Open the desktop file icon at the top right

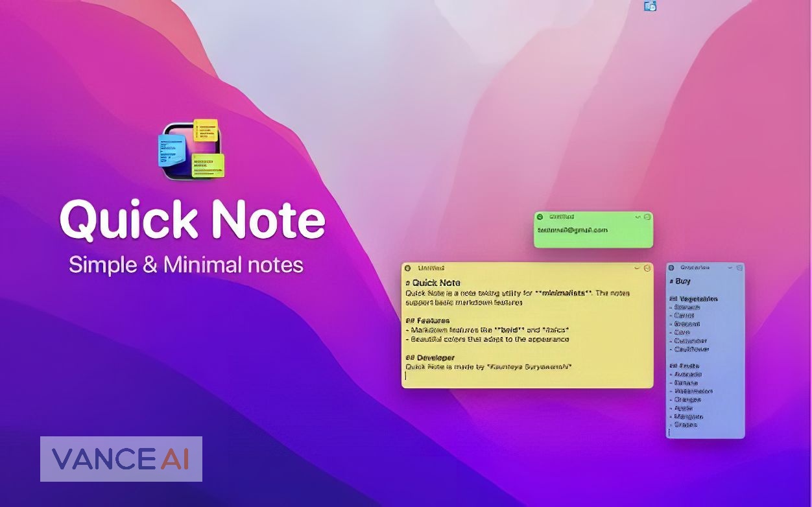click(x=651, y=6)
